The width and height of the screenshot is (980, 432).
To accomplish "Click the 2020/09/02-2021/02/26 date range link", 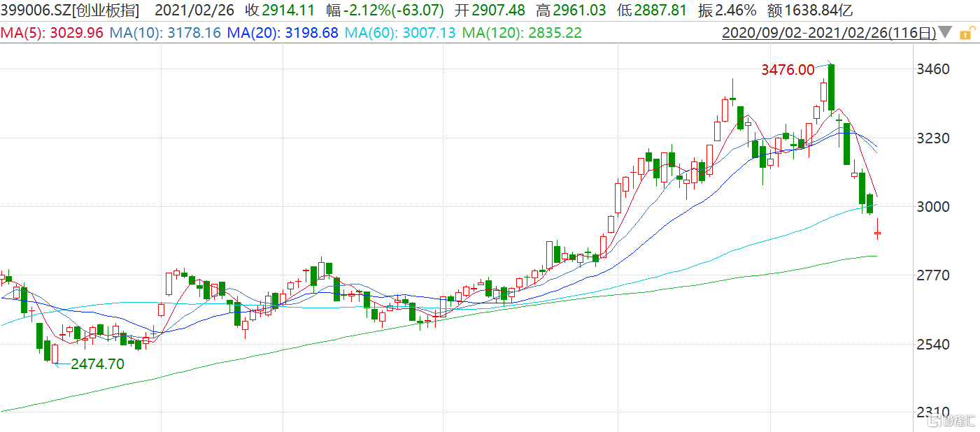I will pos(828,33).
